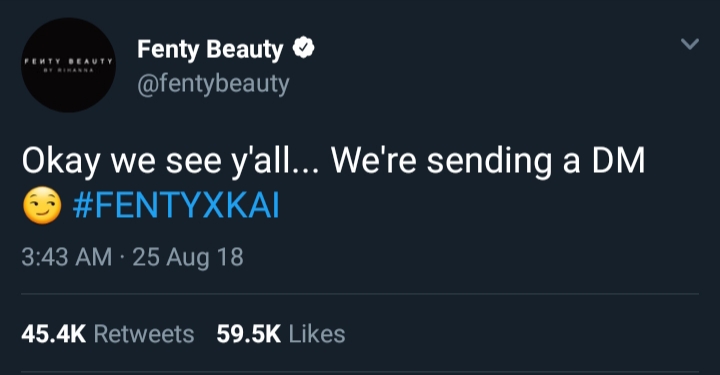Click "By Rihanna" text in the logo
The image size is (720, 375).
pos(68,70)
